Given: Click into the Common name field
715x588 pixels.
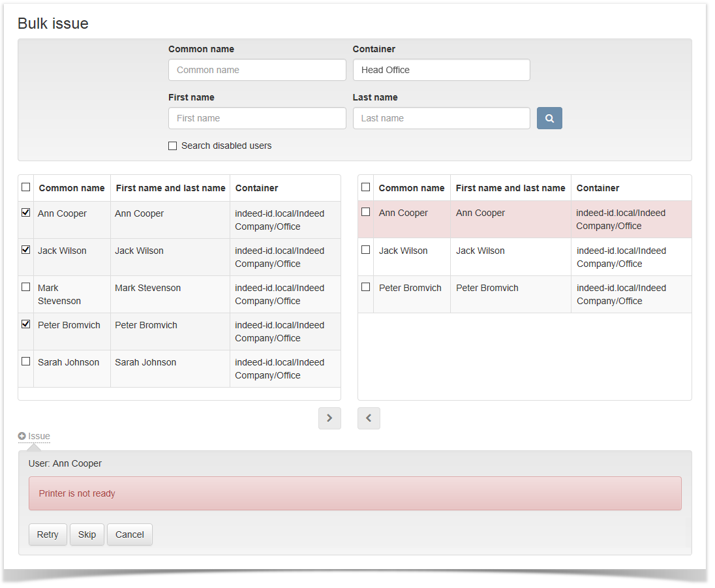Looking at the screenshot, I should coord(256,69).
